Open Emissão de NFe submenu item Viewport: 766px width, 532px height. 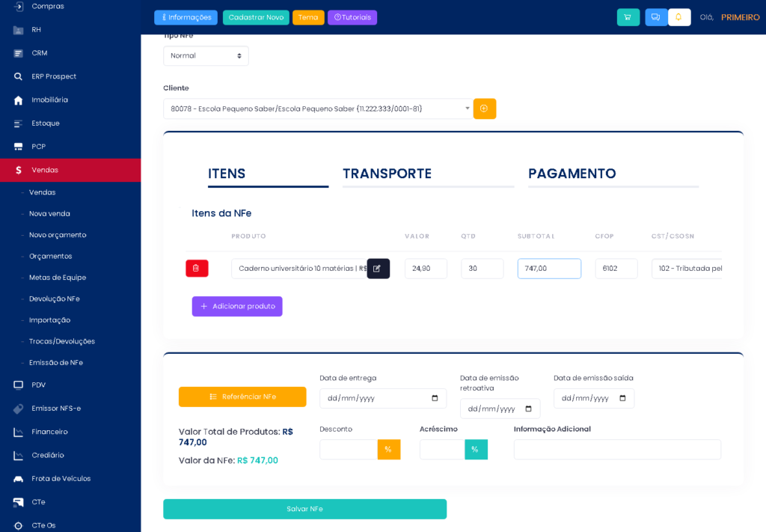[x=56, y=362]
